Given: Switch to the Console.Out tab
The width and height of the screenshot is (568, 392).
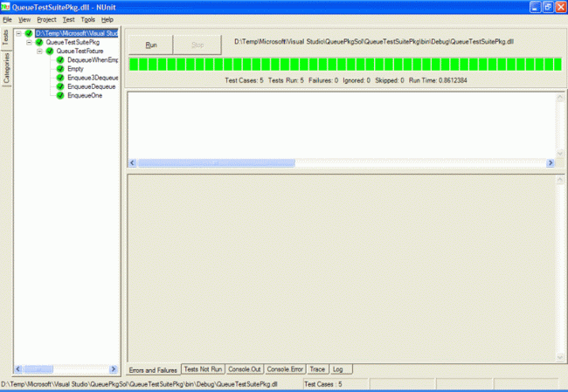Looking at the screenshot, I should [x=245, y=368].
